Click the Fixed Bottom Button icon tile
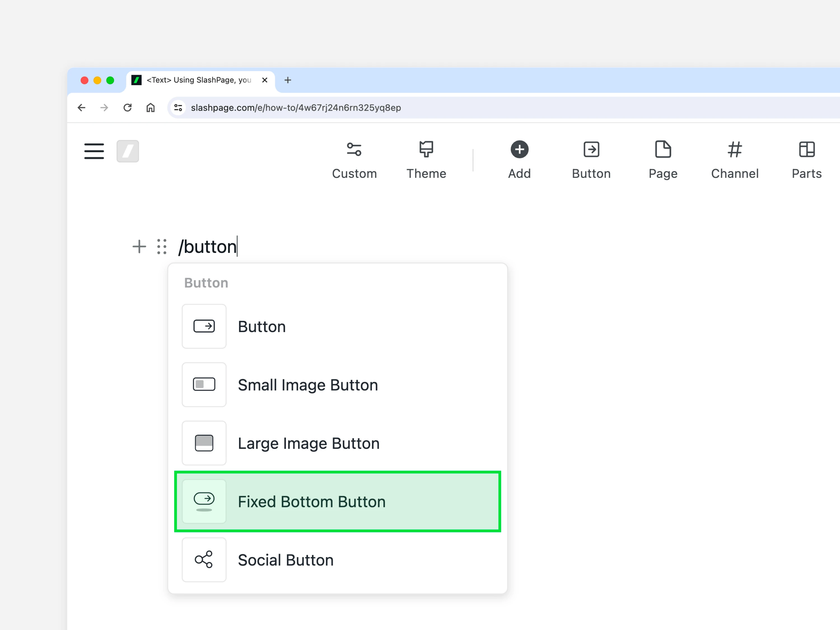 (x=204, y=501)
